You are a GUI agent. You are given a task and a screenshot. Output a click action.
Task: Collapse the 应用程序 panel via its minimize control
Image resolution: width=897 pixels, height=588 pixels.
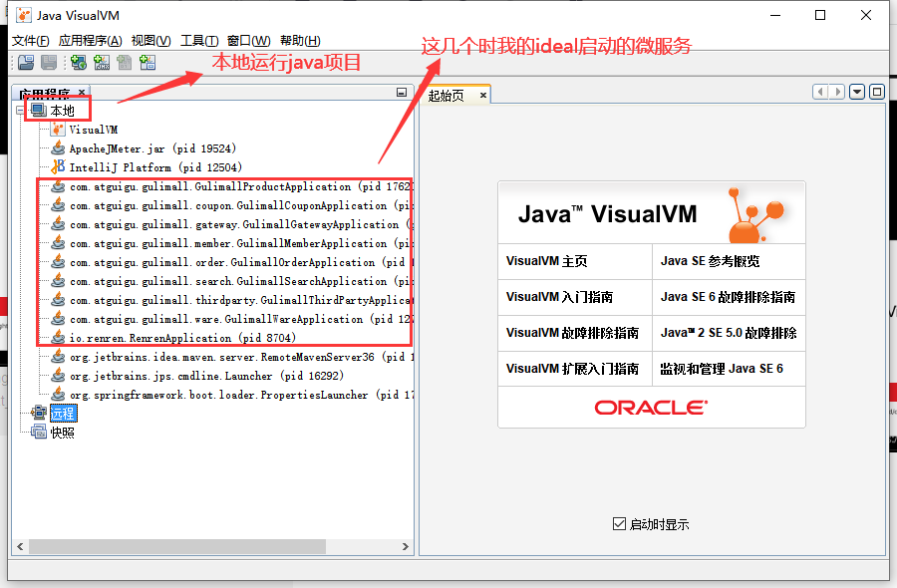click(x=402, y=92)
